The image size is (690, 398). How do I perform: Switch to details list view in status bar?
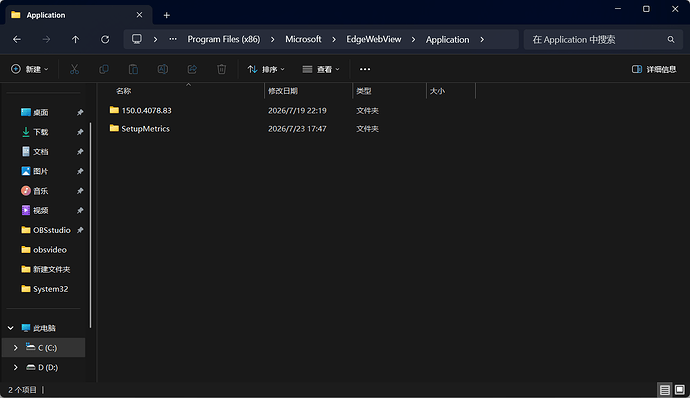[665, 390]
